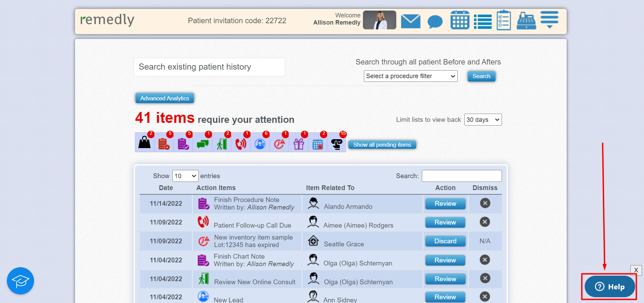Open the bulleted list icon in header
644x303 pixels.
[x=483, y=22]
